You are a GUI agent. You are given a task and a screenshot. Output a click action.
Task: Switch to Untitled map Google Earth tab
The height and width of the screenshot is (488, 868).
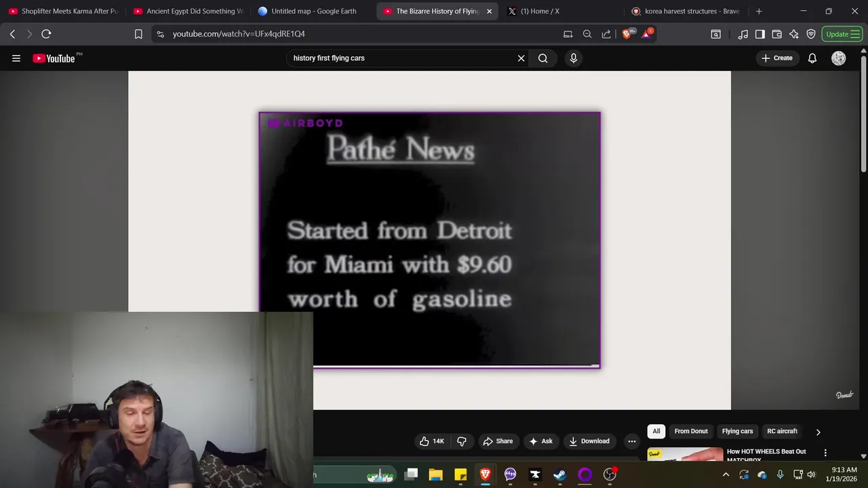tap(313, 11)
